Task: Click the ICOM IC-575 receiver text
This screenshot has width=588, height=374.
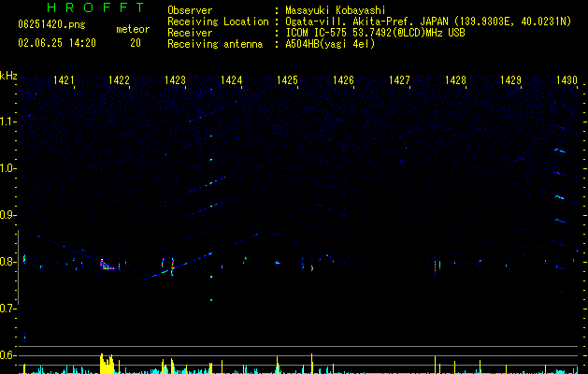Action: (x=375, y=33)
